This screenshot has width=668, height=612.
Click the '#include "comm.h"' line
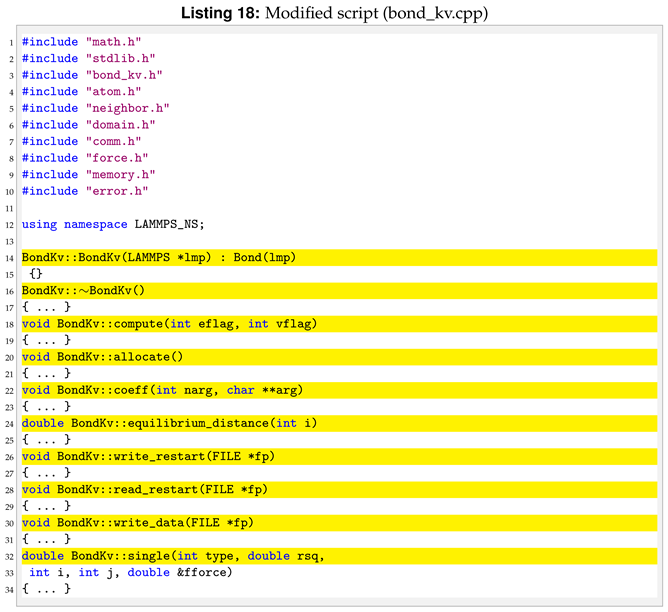(x=81, y=141)
